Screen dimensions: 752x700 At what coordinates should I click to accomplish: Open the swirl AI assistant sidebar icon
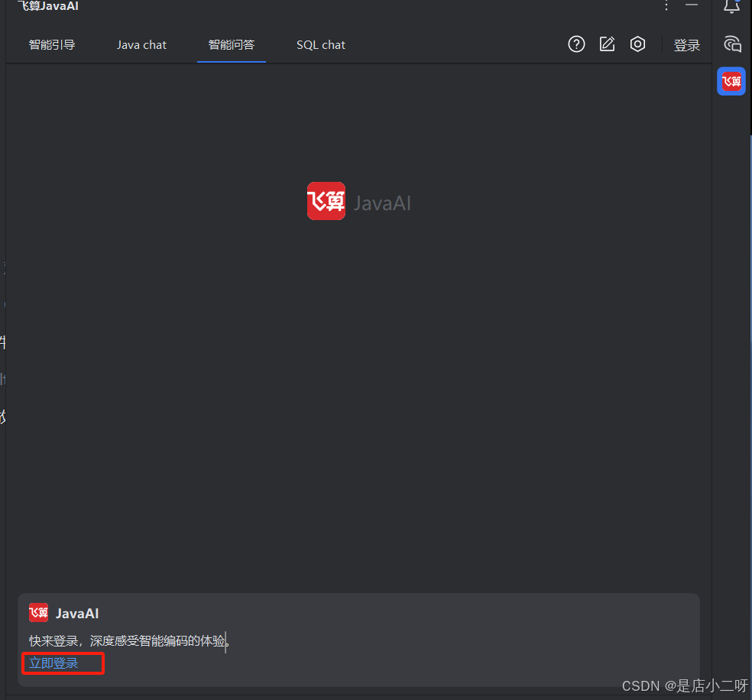(x=732, y=44)
